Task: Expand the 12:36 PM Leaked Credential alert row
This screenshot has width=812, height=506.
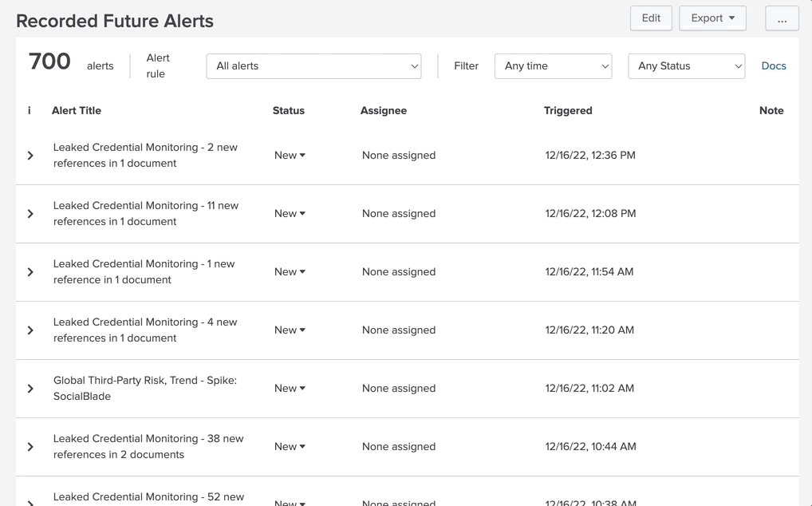Action: pos(30,156)
